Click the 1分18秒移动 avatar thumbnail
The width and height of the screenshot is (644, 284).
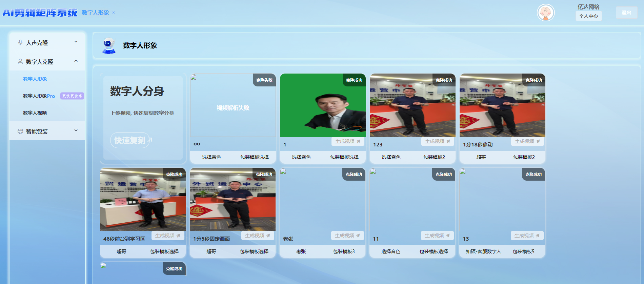(502, 105)
